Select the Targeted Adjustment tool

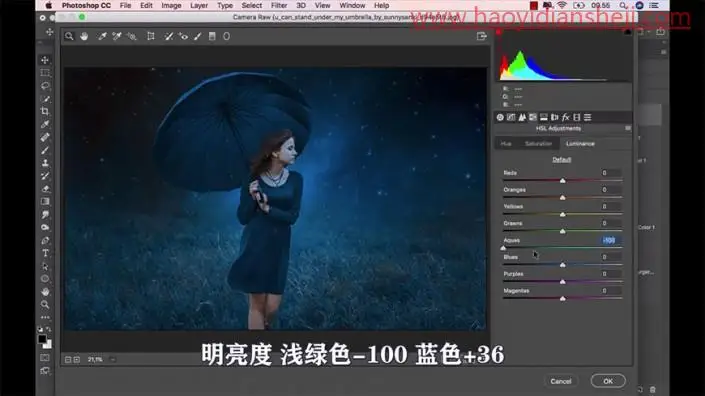[132, 36]
